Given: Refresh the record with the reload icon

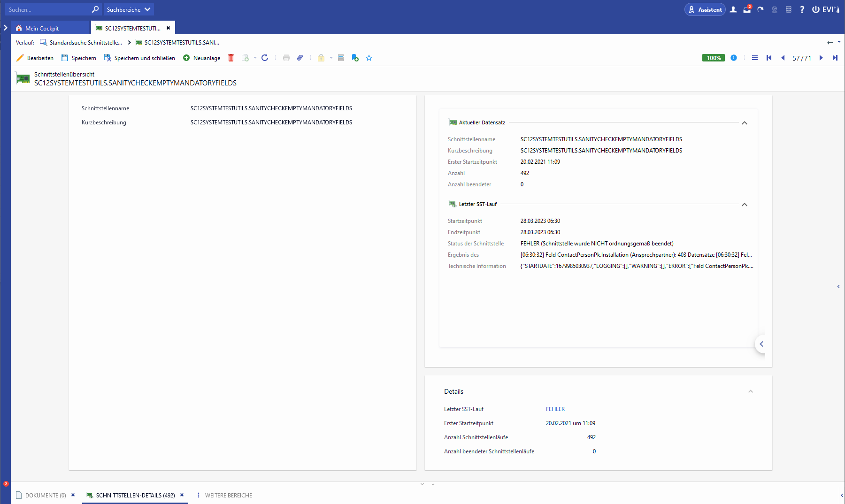Looking at the screenshot, I should pyautogui.click(x=265, y=58).
